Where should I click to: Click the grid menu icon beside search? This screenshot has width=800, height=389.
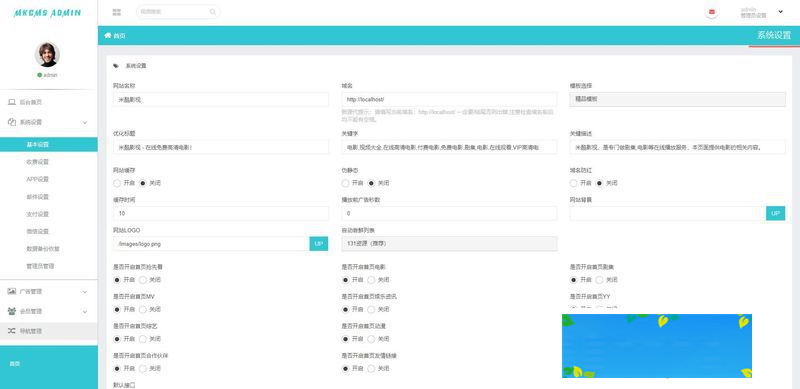pos(116,12)
